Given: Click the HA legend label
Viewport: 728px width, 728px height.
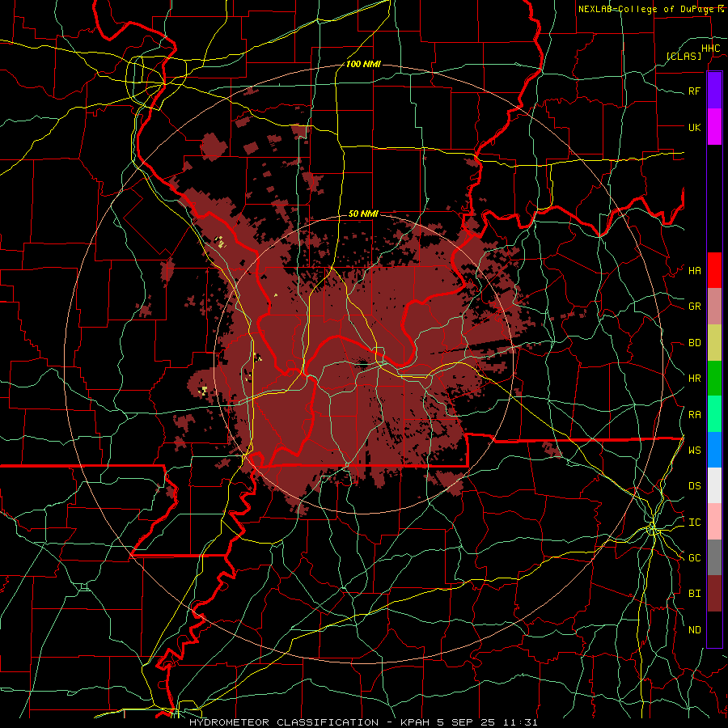Looking at the screenshot, I should coord(695,270).
